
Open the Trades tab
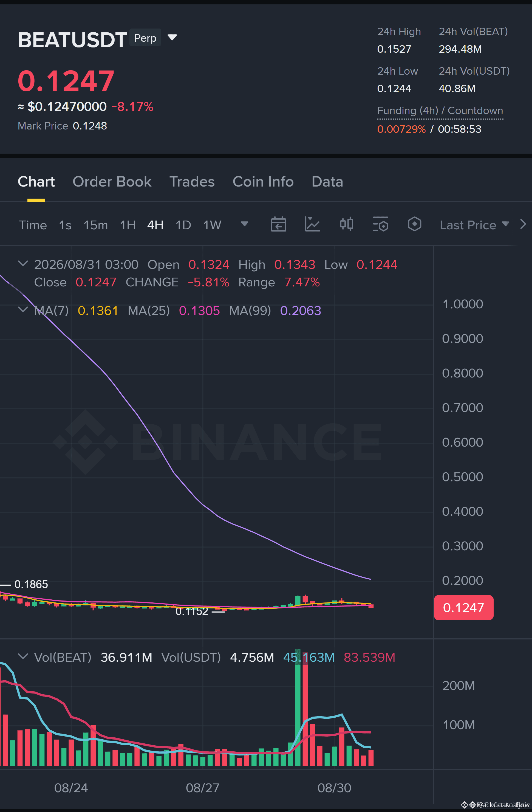(192, 182)
